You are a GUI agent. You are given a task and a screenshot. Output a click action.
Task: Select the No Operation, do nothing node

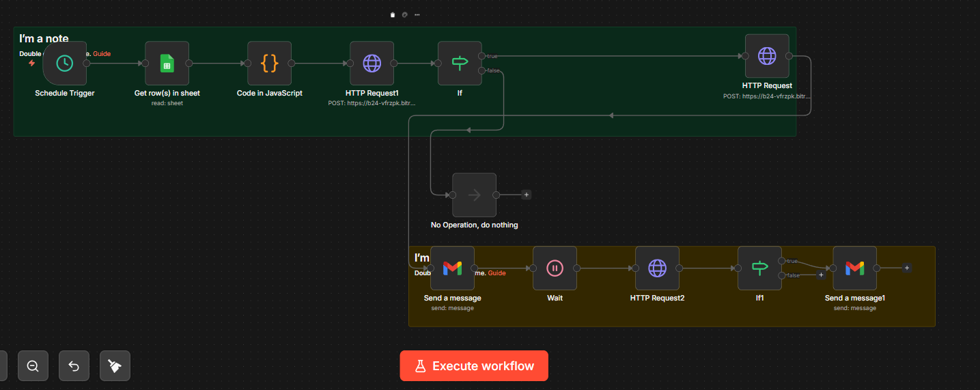pos(475,195)
